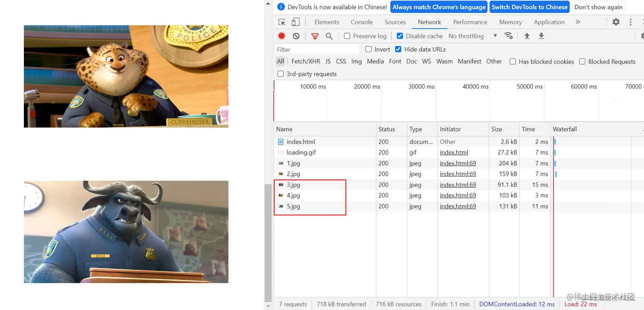The image size is (644, 310).
Task: Select the 3.jpg request row
Action: pyautogui.click(x=458, y=185)
